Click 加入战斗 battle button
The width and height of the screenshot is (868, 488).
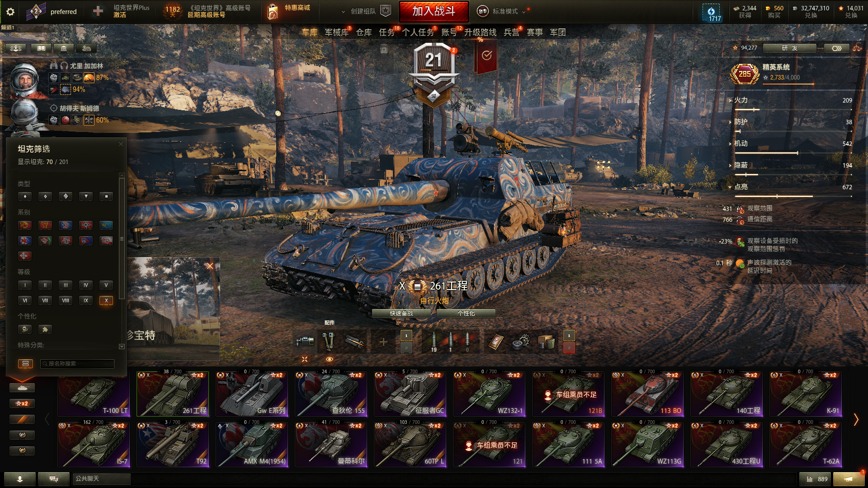click(434, 11)
